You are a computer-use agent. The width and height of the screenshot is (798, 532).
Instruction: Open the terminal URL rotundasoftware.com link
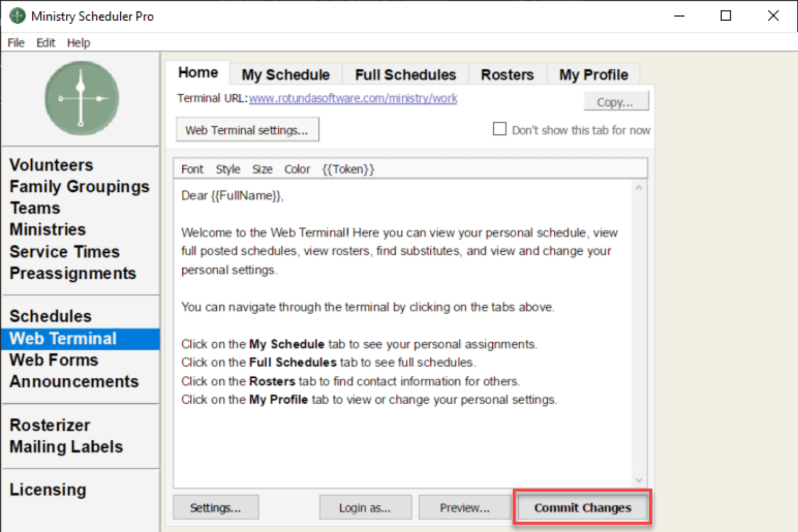pos(353,98)
